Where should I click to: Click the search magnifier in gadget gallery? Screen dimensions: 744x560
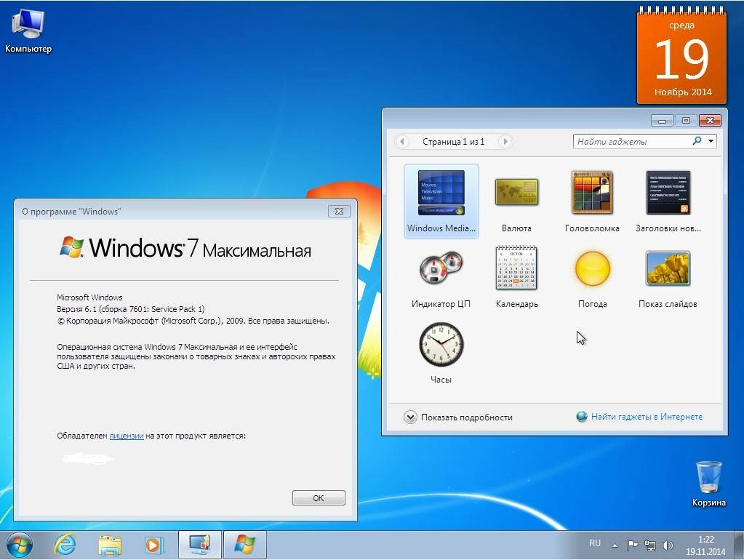(x=697, y=141)
